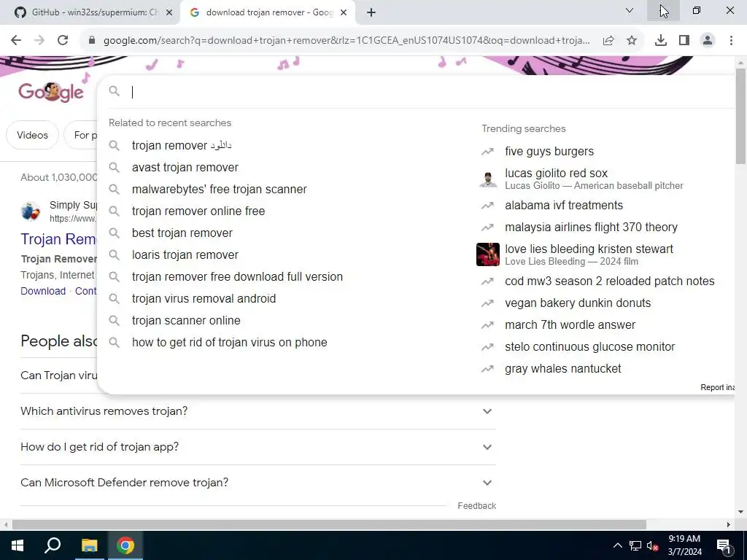Open trending gray whales nantucket
The width and height of the screenshot is (747, 560).
click(562, 369)
